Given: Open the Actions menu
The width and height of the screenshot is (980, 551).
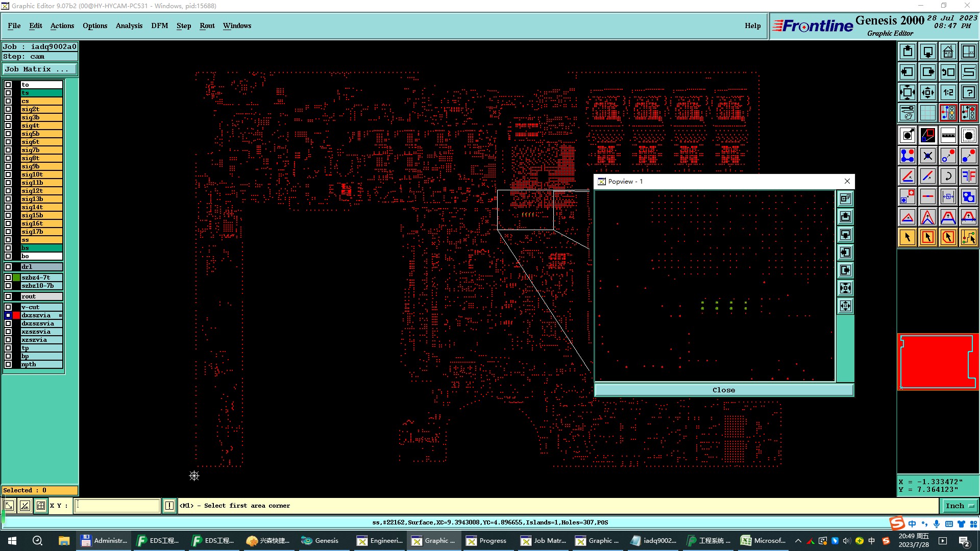Looking at the screenshot, I should [62, 26].
